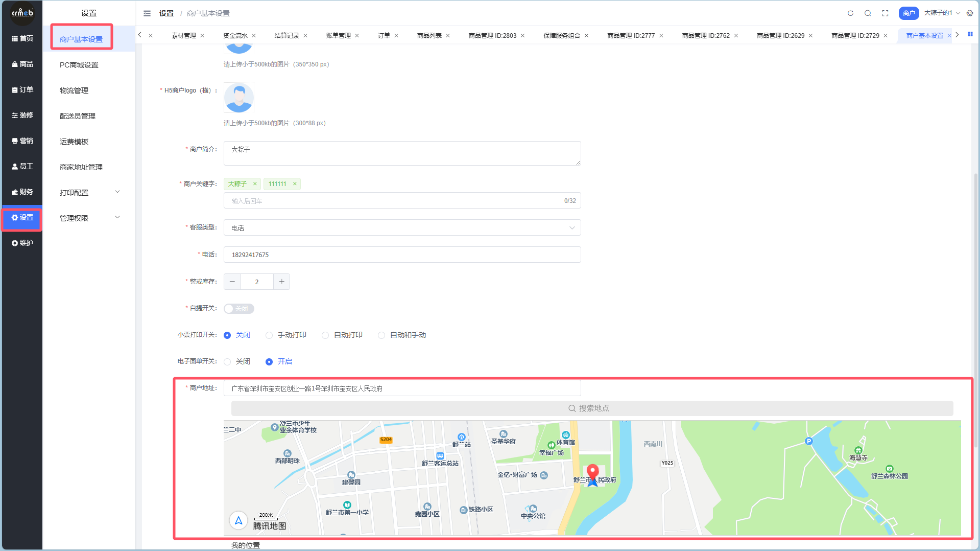Screen dimensions: 980x551
Task: Collapse sidebar with hamburger menu icon
Action: point(147,13)
